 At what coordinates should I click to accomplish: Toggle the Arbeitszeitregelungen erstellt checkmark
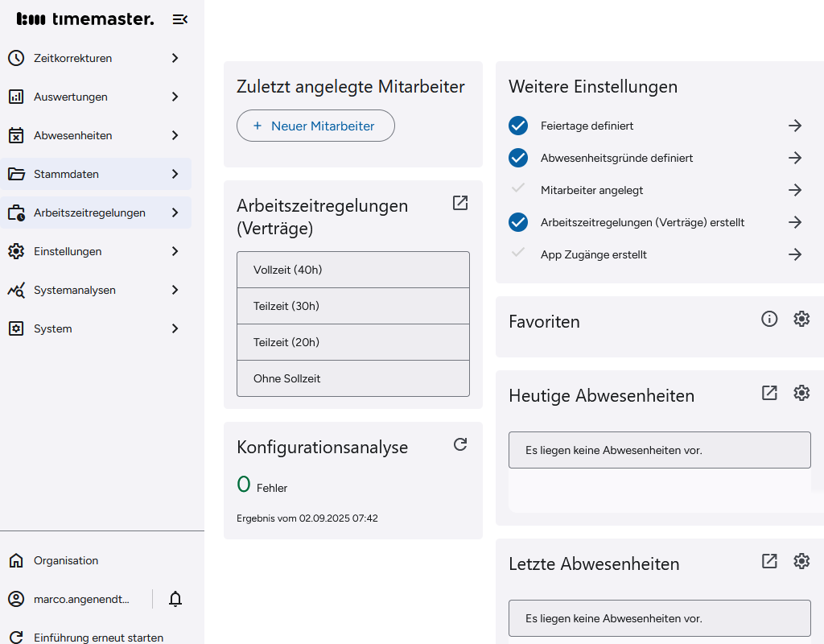click(x=517, y=222)
